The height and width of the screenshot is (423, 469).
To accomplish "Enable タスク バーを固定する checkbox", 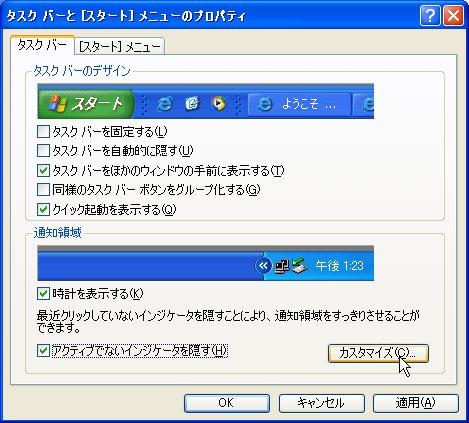I will [x=43, y=131].
